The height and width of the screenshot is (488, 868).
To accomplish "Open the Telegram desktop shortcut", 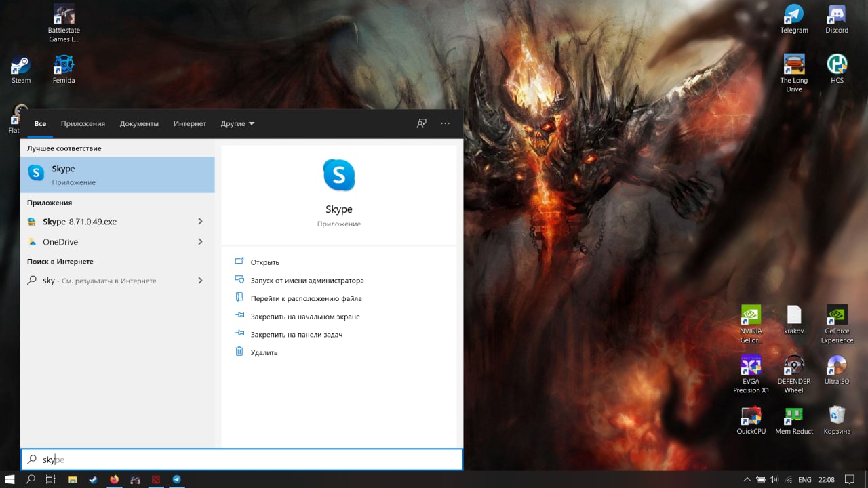I will click(x=794, y=19).
